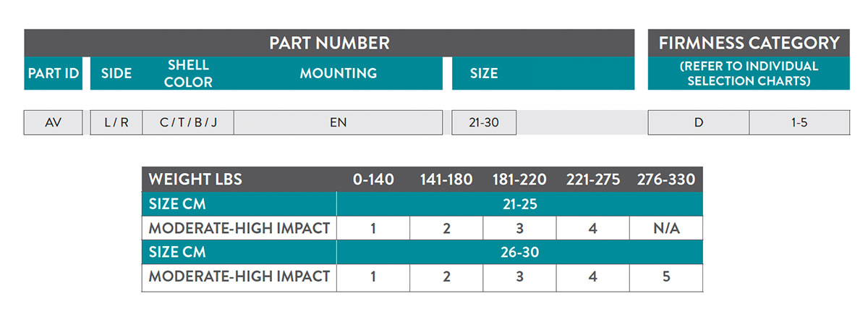Click the C / T / B / J shell color cell

188,122
